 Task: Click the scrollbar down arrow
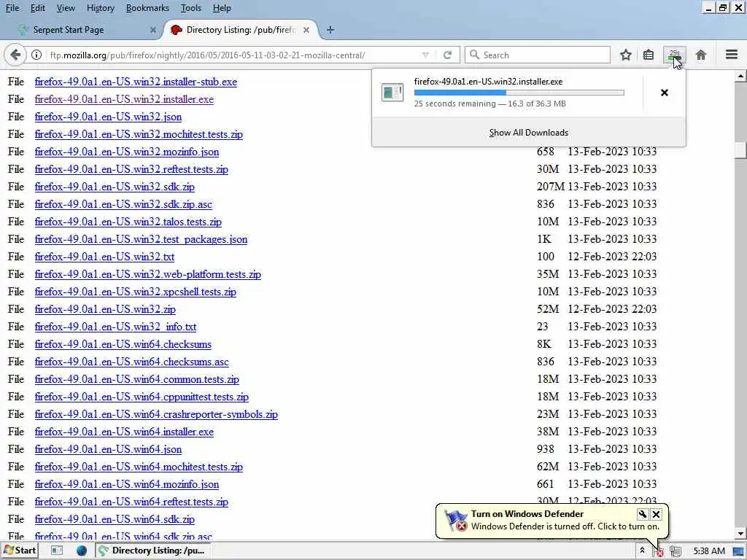[x=740, y=533]
